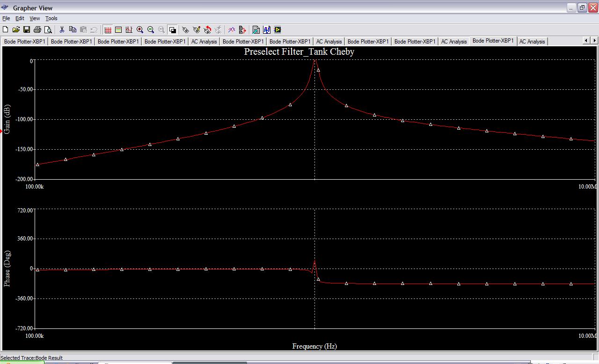Switch to the leftmost Bode Plotter-XBP1 tab

pos(25,41)
